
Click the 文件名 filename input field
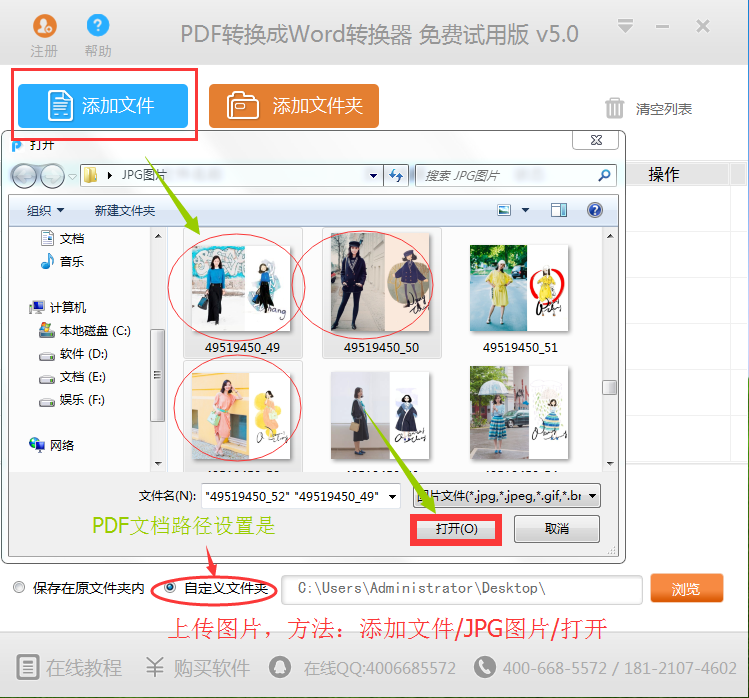click(300, 496)
